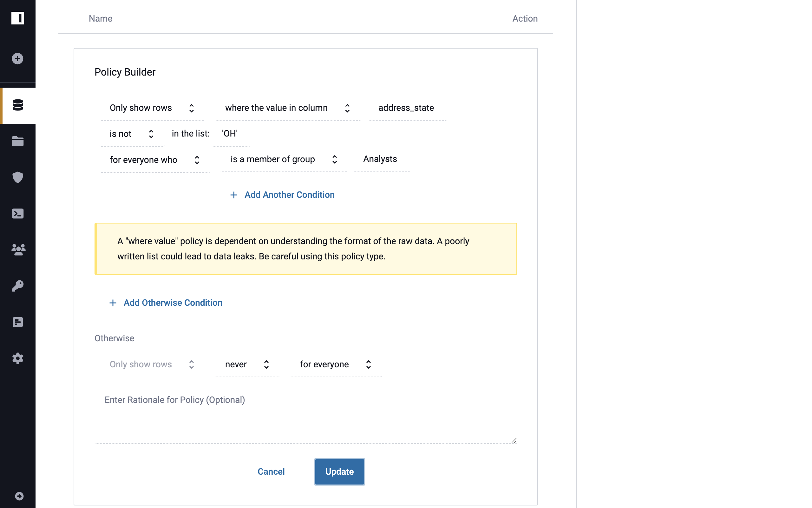Open the 'never' dropdown in Otherwise section
812x508 pixels.
pyautogui.click(x=247, y=364)
